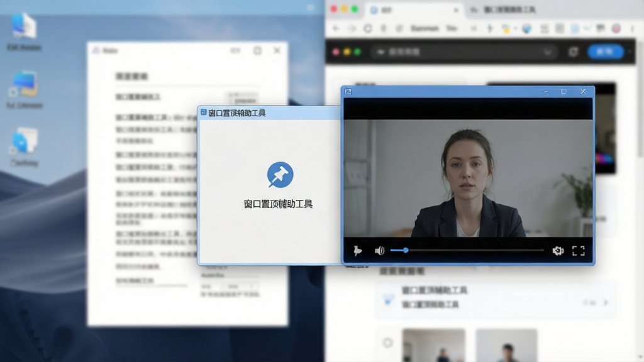The image size is (644, 362).
Task: Expand the dropdown chevron in the dark bar
Action: pos(548,52)
